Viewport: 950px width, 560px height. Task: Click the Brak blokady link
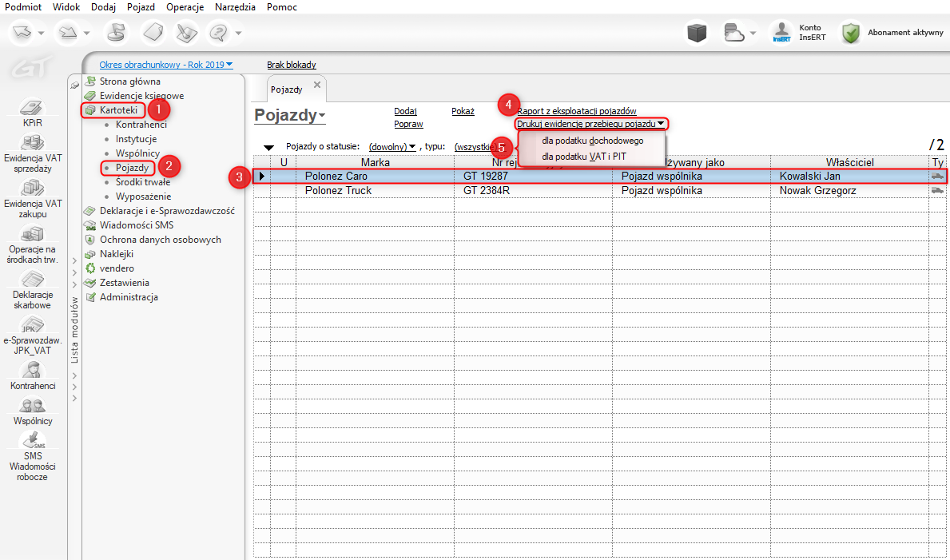pyautogui.click(x=292, y=64)
